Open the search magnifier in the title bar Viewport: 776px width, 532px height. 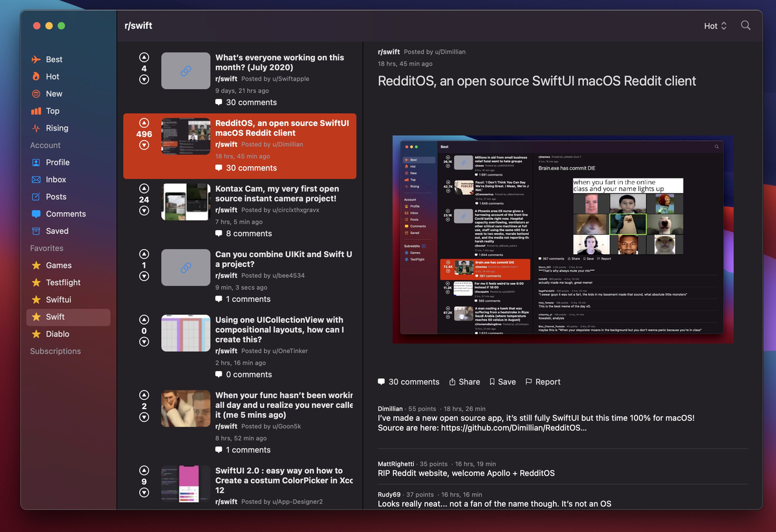point(746,26)
